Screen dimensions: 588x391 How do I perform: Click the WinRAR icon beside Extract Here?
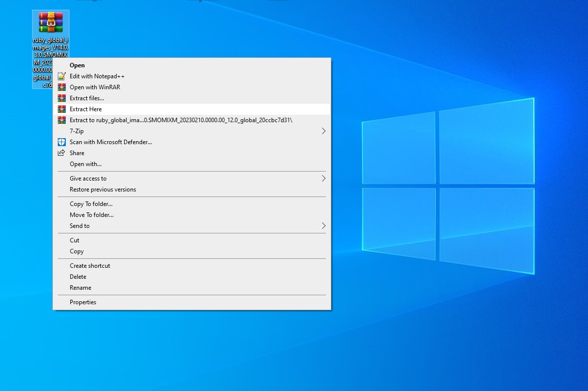(x=61, y=109)
